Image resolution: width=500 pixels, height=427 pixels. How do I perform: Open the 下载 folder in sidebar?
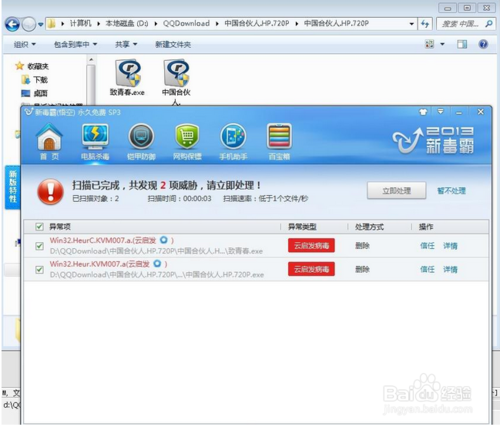(35, 80)
